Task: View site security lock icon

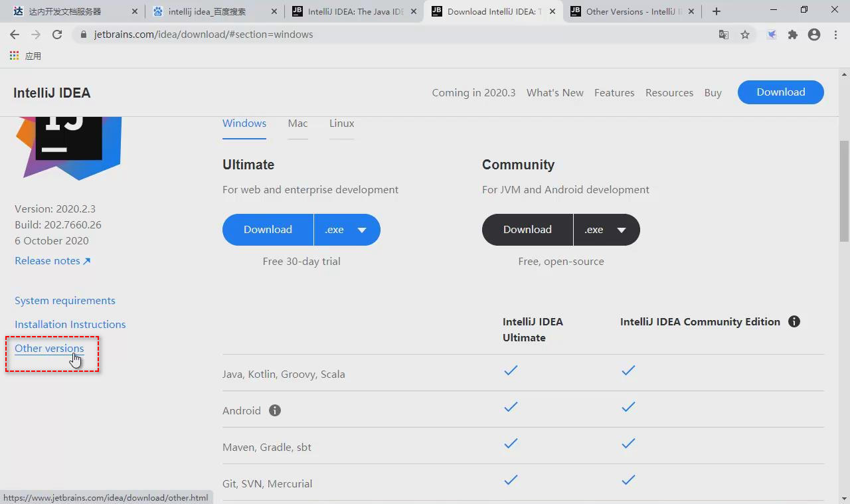Action: point(83,35)
